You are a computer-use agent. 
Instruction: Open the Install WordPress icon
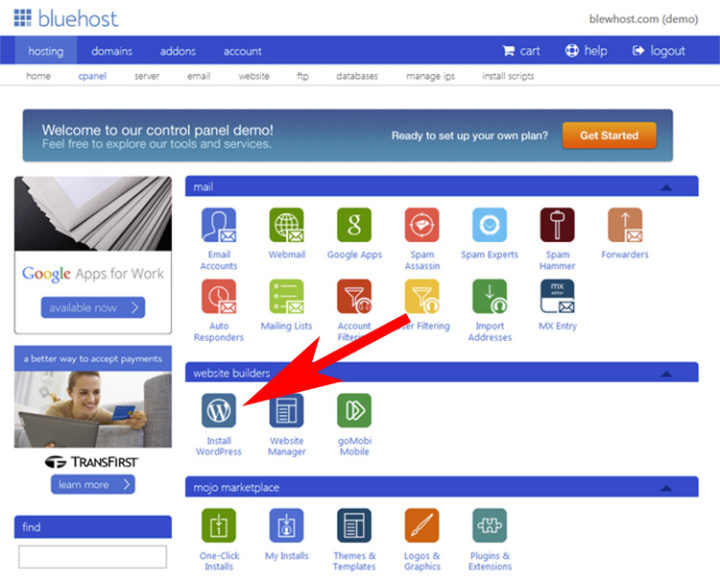tap(218, 411)
